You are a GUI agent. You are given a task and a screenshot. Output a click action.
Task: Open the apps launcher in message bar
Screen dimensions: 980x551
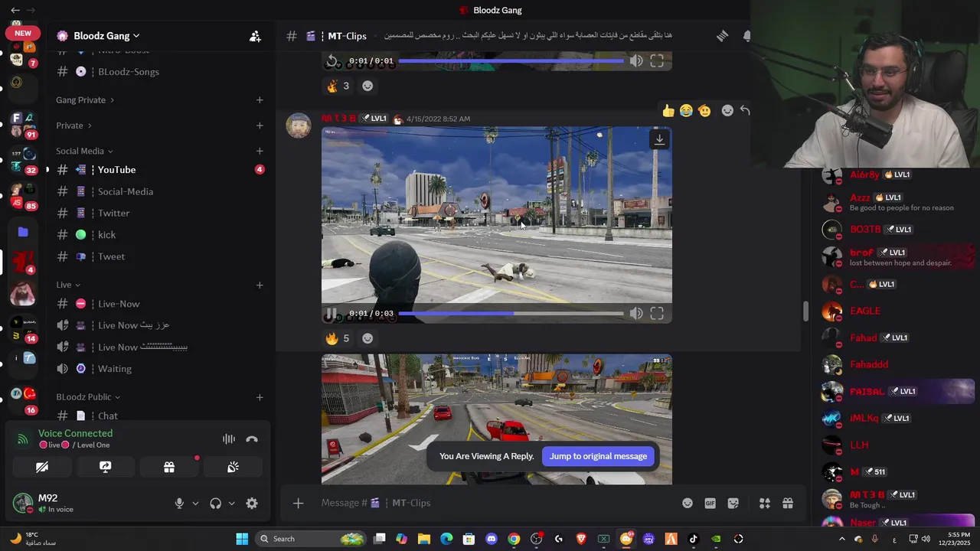click(x=764, y=503)
